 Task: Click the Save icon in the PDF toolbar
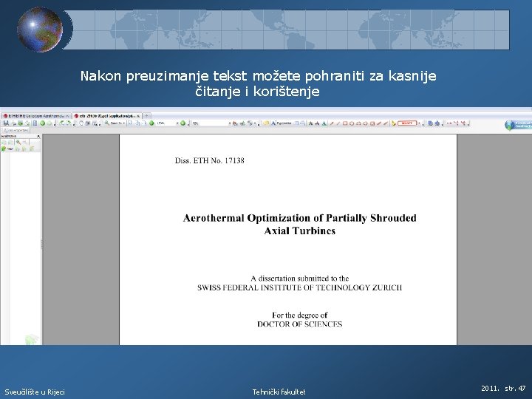(x=6, y=123)
